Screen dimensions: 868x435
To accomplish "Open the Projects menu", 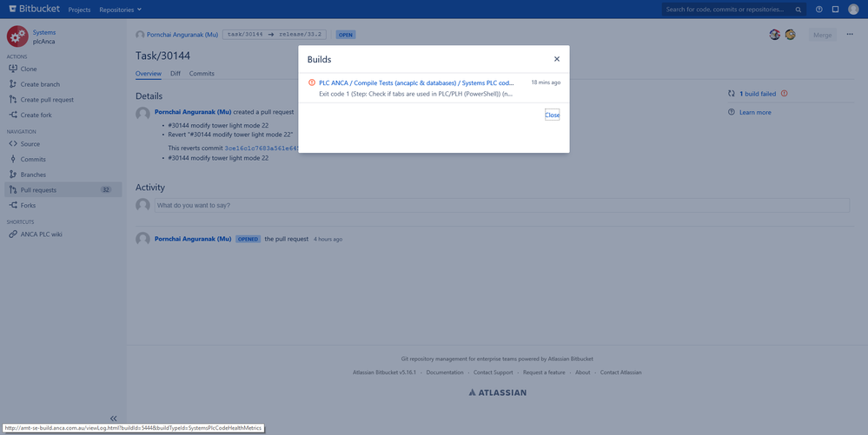I will (x=79, y=10).
